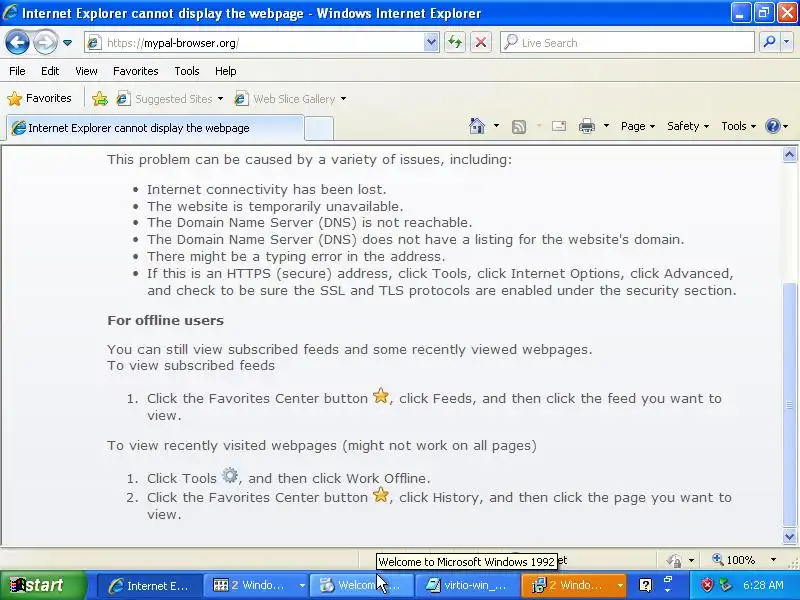Image resolution: width=800 pixels, height=600 pixels.
Task: Expand the address bar history dropdown
Action: pos(431,43)
